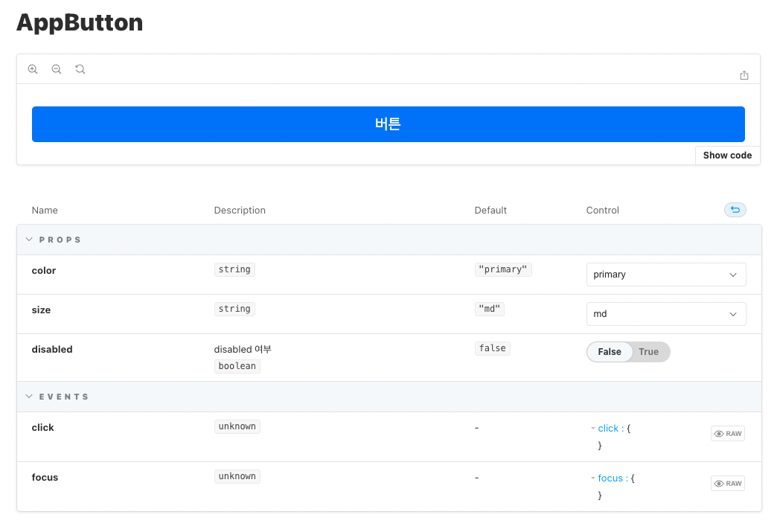
Task: Click the 'boolean' type tag
Action: [237, 366]
